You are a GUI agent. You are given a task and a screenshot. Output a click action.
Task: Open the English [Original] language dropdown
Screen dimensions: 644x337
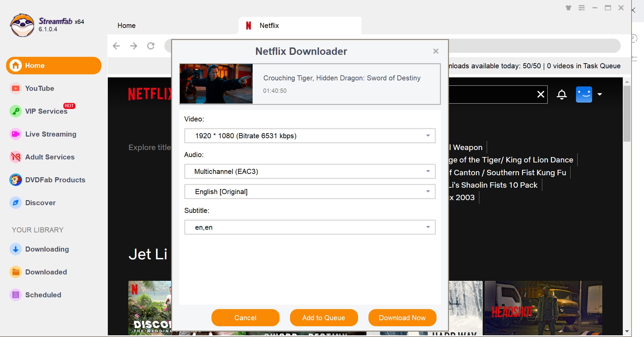(310, 192)
